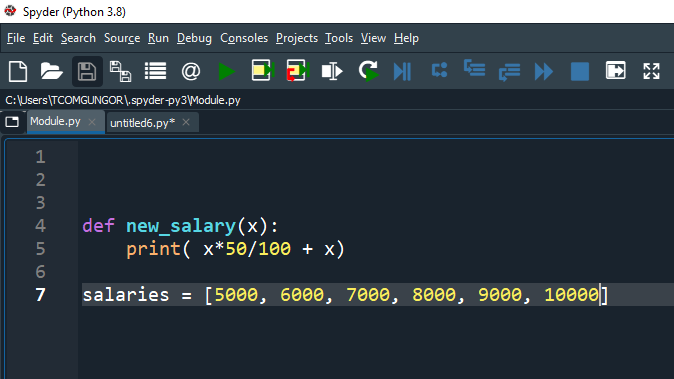
Task: Run current line in debugger icon
Action: pos(439,70)
